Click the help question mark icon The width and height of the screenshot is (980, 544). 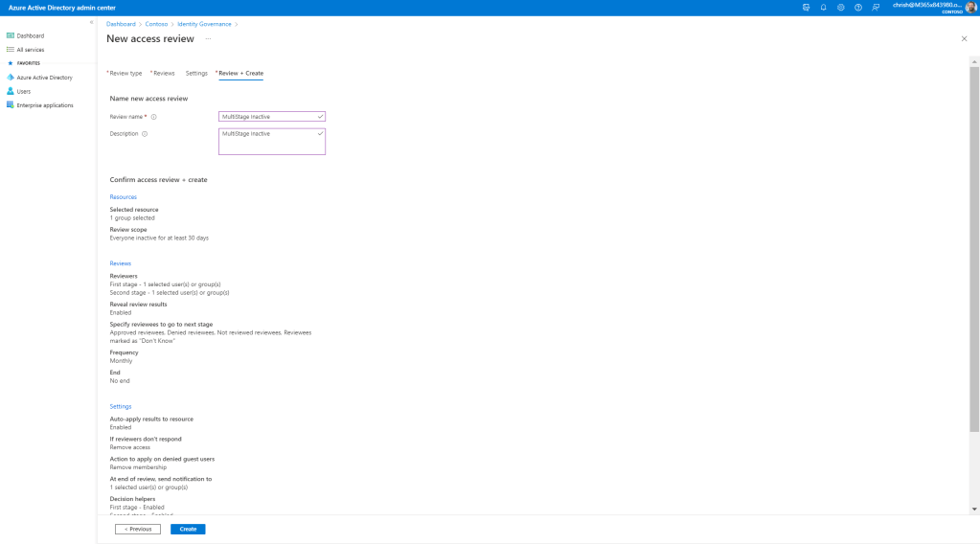pyautogui.click(x=858, y=7)
